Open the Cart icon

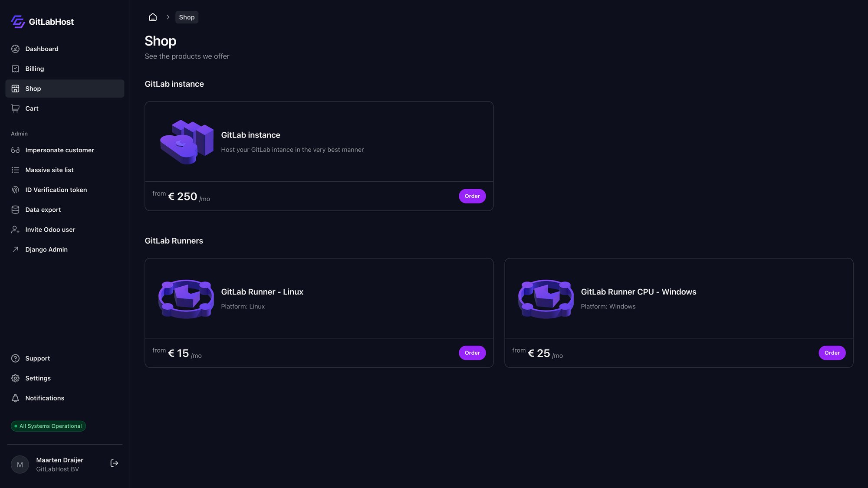tap(15, 108)
